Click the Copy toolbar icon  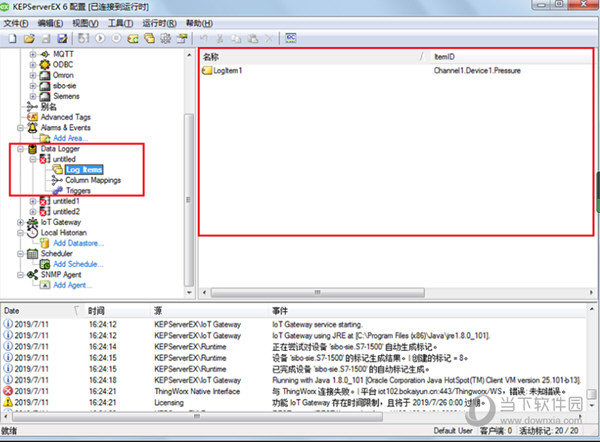[236, 38]
